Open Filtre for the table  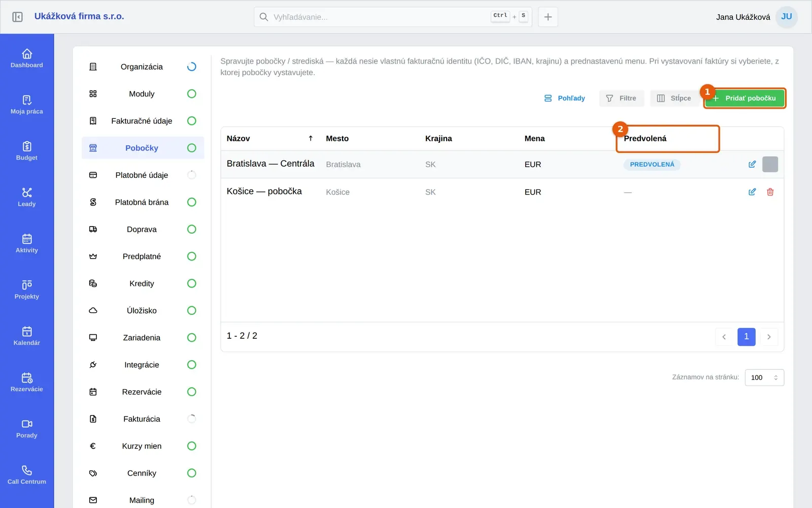click(621, 98)
